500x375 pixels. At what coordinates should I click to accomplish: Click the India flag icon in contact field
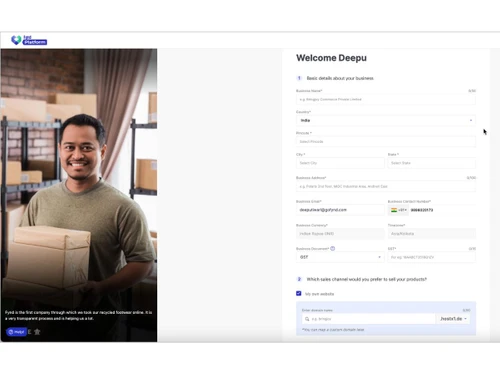pyautogui.click(x=394, y=210)
